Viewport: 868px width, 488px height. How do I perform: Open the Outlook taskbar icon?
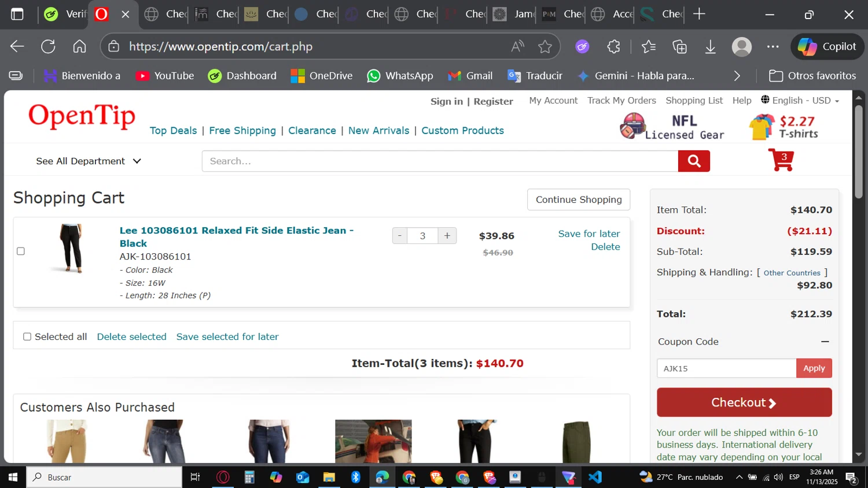coord(303,477)
